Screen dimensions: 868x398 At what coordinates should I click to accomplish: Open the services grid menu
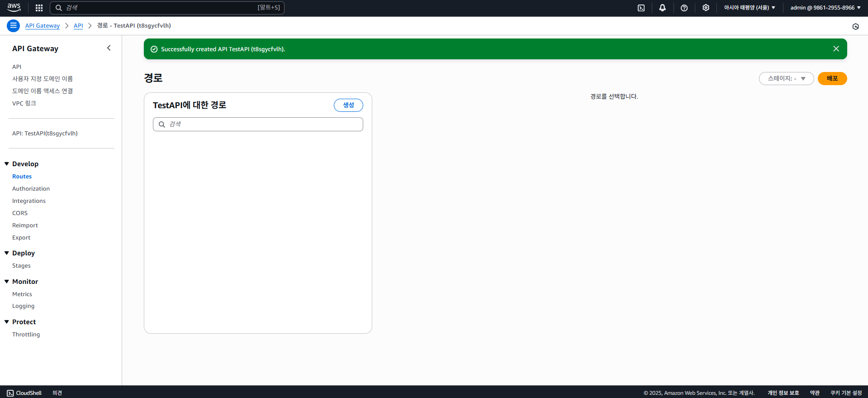tap(39, 8)
